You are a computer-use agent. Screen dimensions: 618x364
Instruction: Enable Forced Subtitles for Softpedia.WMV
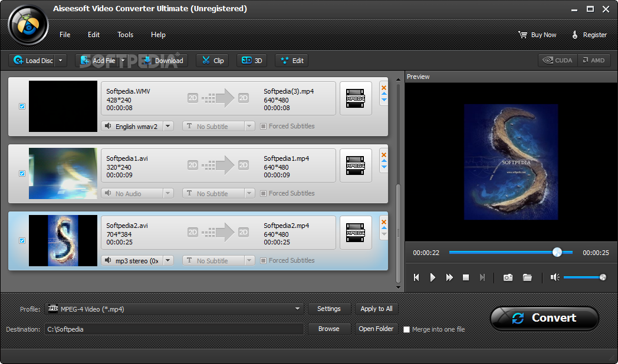[263, 126]
